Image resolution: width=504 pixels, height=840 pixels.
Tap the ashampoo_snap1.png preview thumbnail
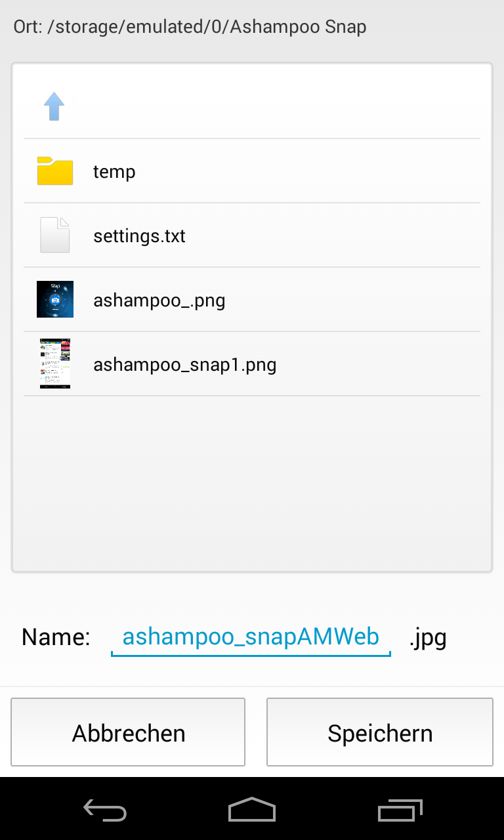tap(55, 364)
